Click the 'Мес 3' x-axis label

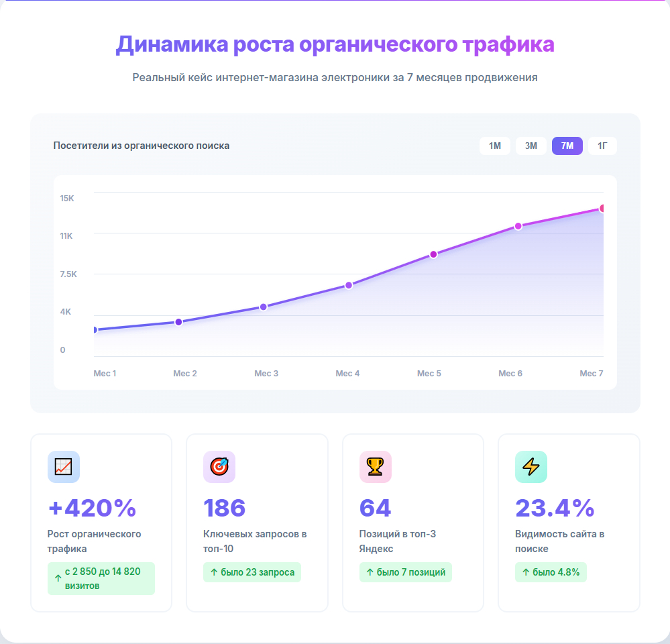click(266, 374)
